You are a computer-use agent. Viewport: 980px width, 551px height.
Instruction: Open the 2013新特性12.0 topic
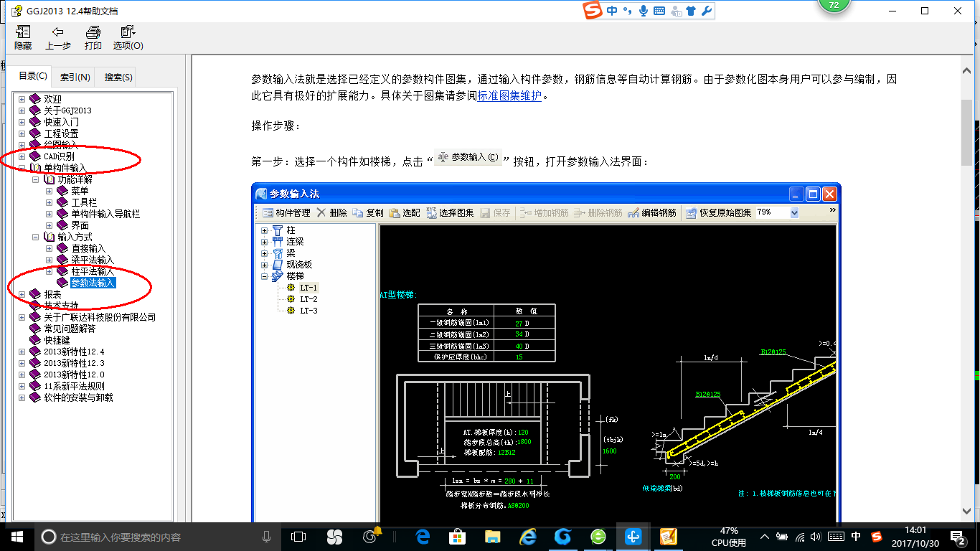point(74,375)
